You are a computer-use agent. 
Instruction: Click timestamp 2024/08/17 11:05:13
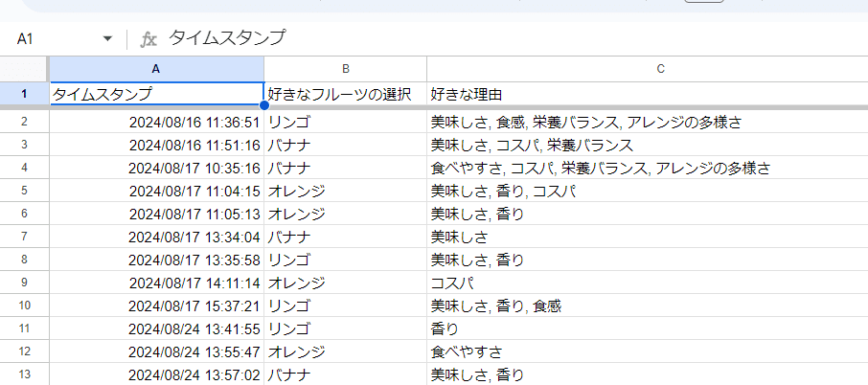(157, 214)
